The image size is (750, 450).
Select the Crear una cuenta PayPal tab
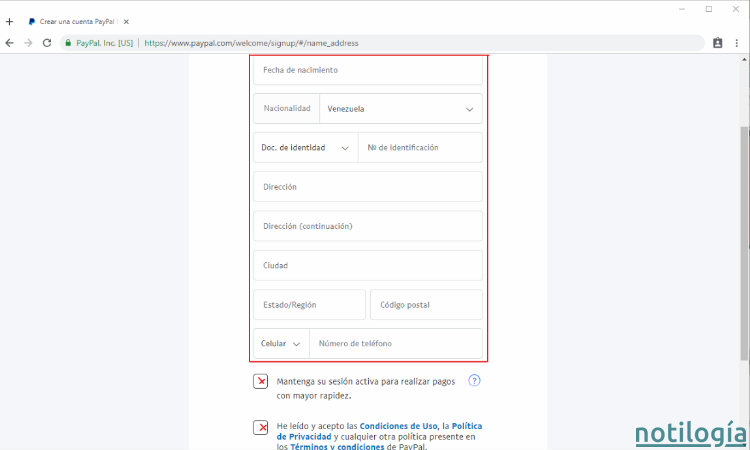coord(77,22)
